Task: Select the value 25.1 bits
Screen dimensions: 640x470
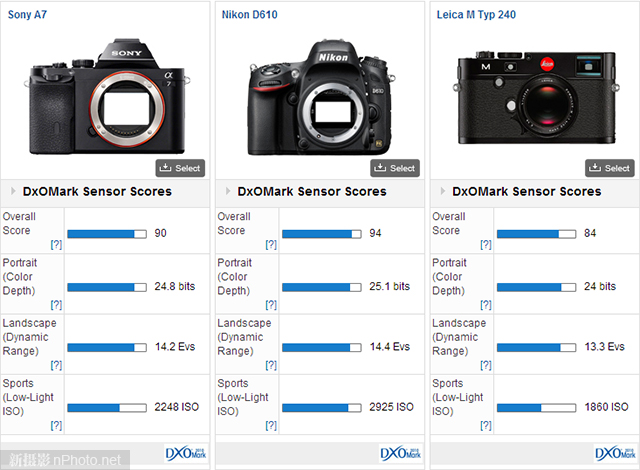Action: [389, 286]
